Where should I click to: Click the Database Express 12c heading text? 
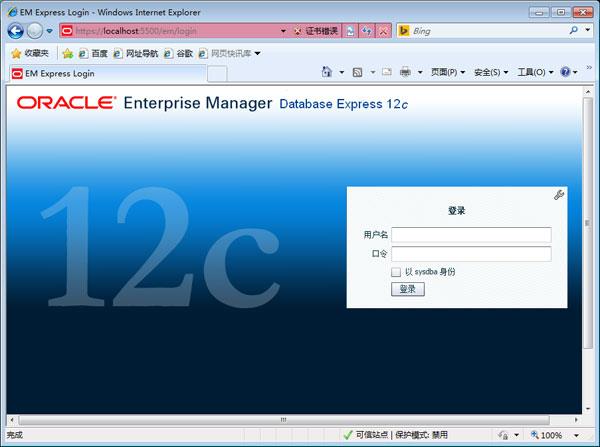tap(344, 104)
